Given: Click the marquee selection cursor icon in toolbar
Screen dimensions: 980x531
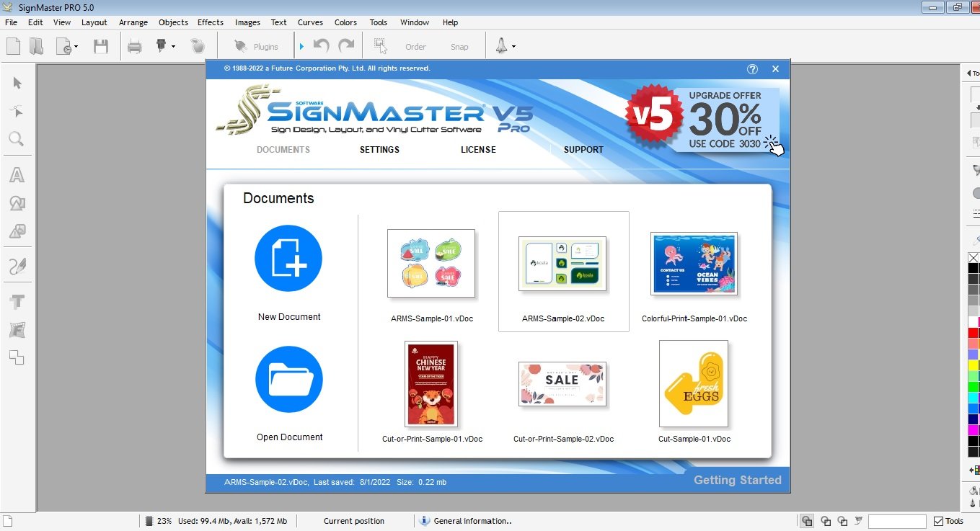Looking at the screenshot, I should (x=380, y=46).
